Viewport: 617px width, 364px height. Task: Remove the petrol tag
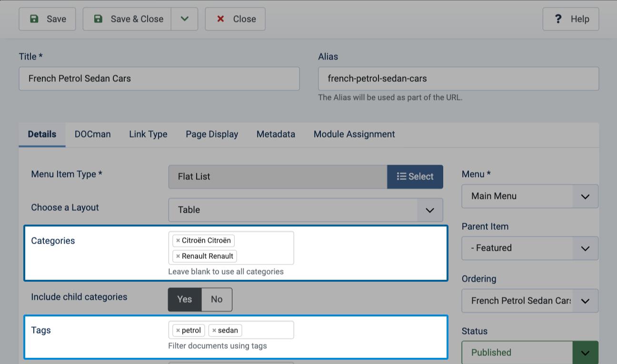point(178,331)
